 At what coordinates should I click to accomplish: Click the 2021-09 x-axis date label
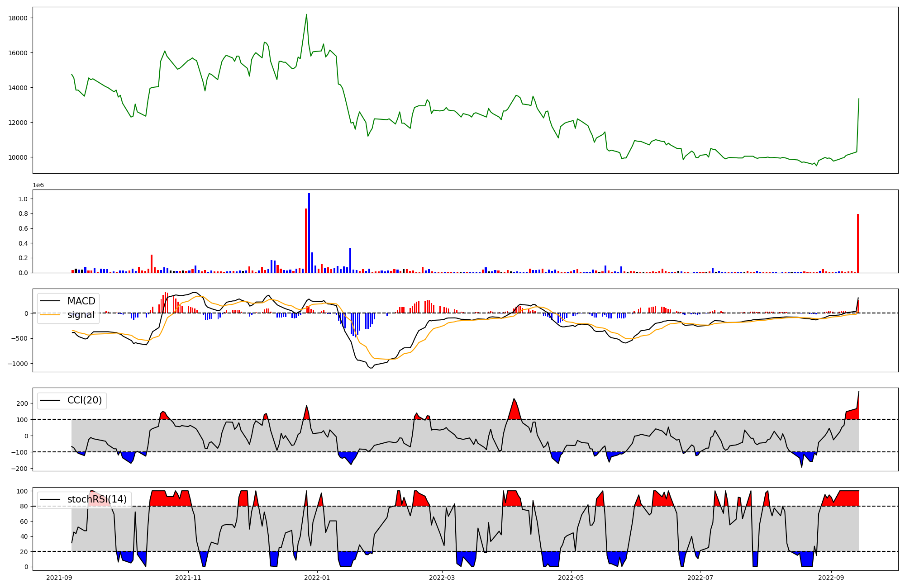59,578
